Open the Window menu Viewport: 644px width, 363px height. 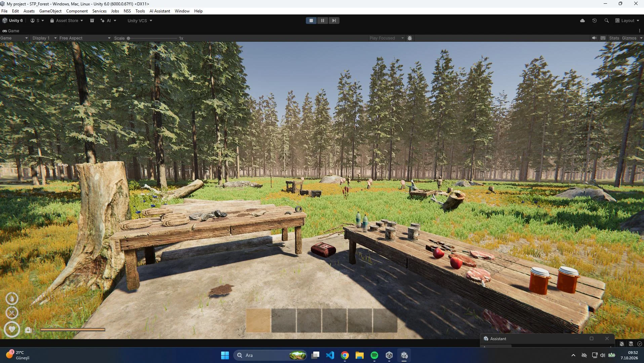(x=182, y=11)
